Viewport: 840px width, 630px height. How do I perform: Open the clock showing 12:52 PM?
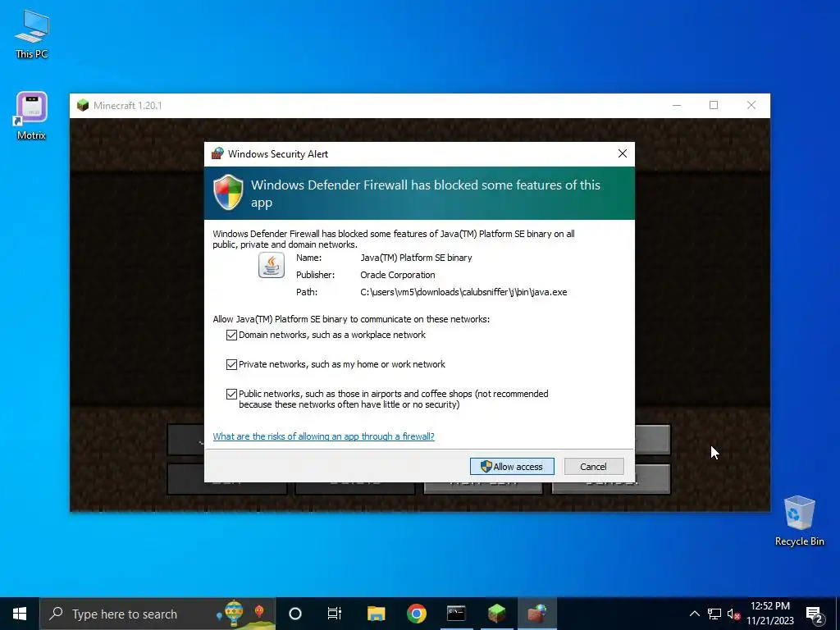769,614
